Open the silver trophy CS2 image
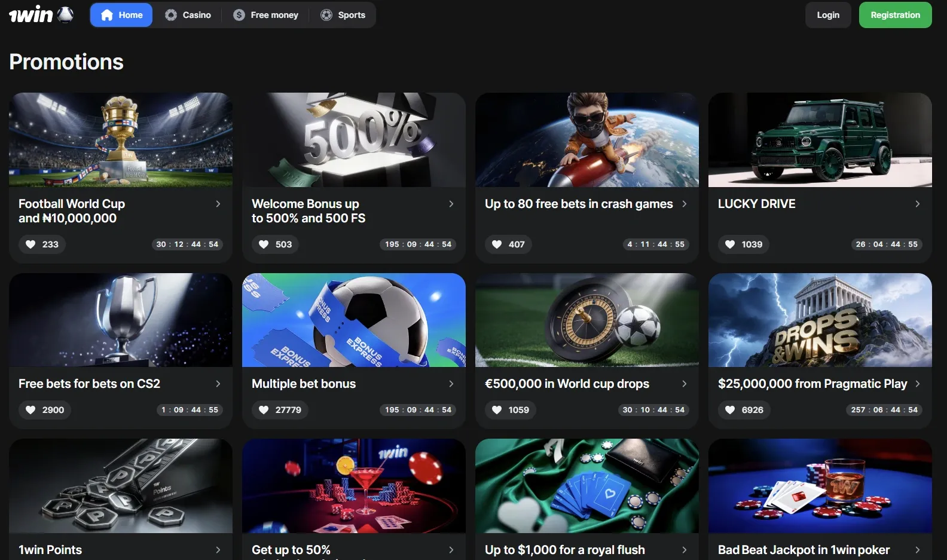The height and width of the screenshot is (560, 947). click(x=121, y=320)
